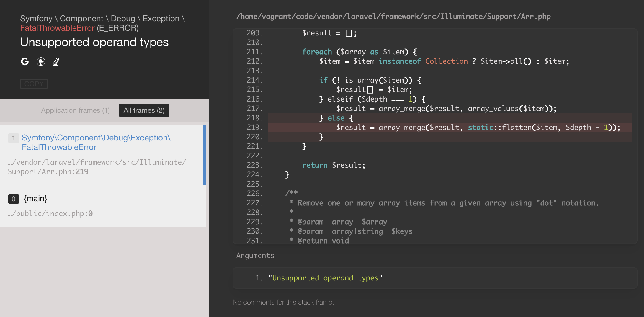Image resolution: width=644 pixels, height=317 pixels.
Task: Select frame 0 {main}
Action: click(x=103, y=206)
